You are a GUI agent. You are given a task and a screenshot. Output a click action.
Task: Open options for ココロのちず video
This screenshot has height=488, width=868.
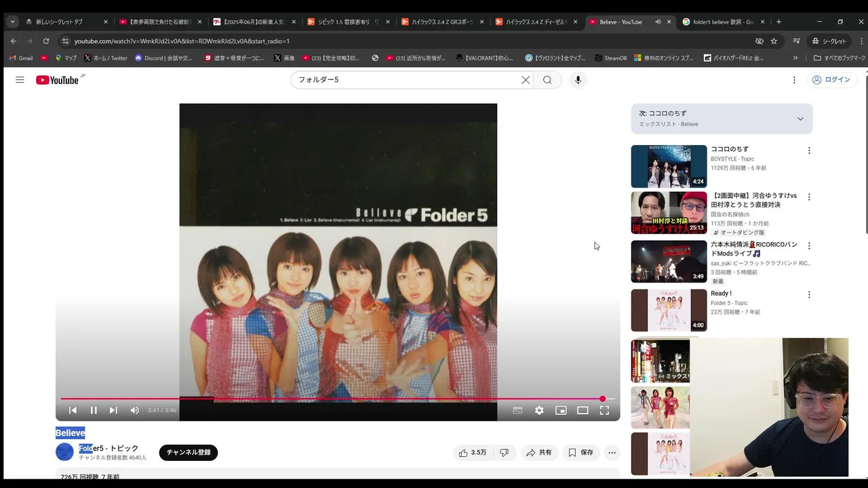pyautogui.click(x=808, y=150)
